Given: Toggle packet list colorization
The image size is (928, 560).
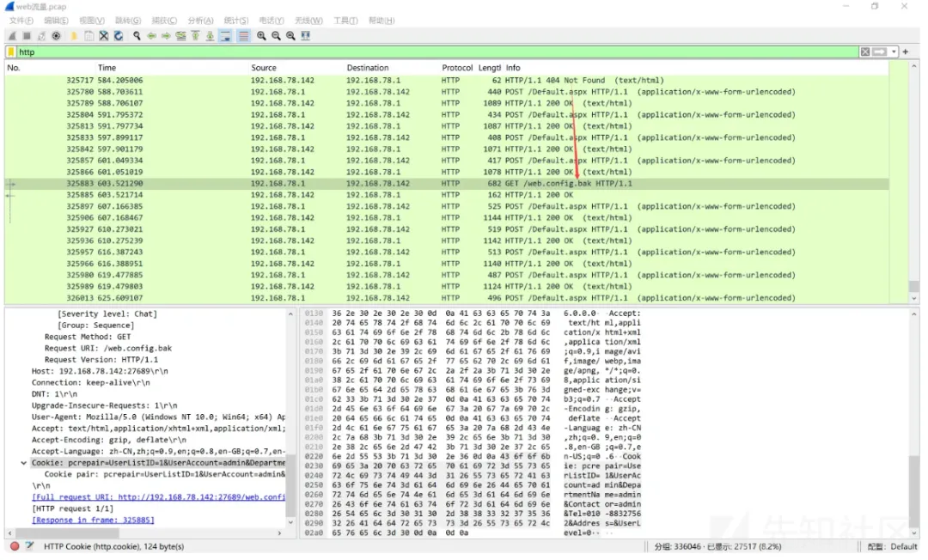Looking at the screenshot, I should point(243,36).
